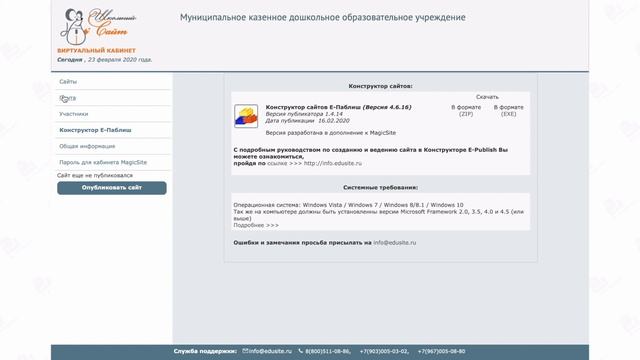Click the envelope icon in support footer
640x360 pixels.
pos(245,351)
